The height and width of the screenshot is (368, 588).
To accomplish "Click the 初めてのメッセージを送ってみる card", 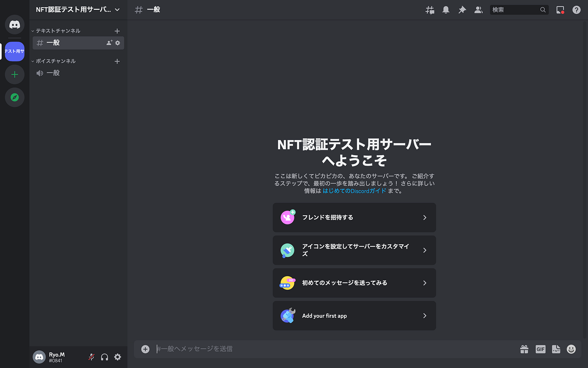I will point(354,283).
